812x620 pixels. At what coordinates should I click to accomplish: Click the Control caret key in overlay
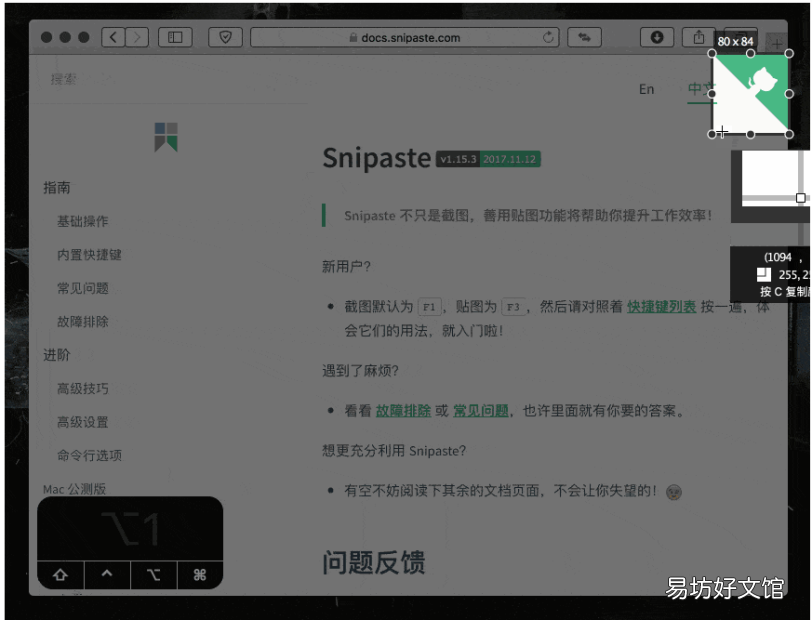click(107, 574)
